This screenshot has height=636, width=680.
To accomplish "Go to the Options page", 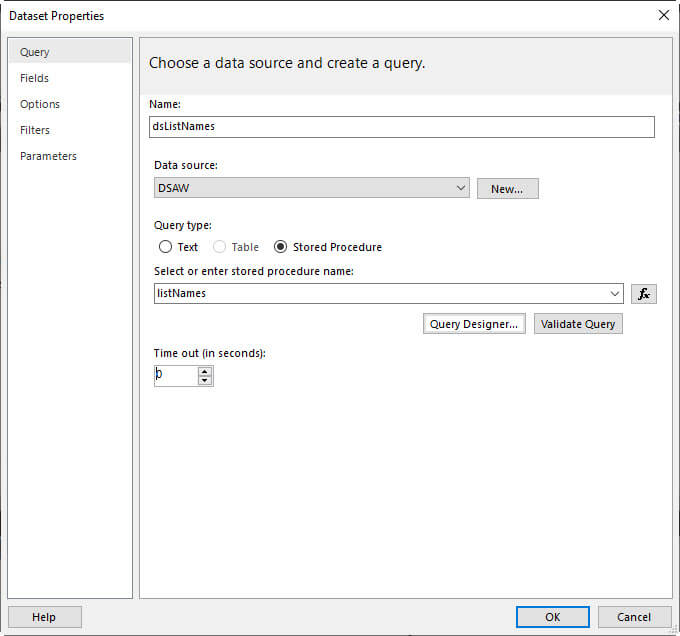I will 40,104.
